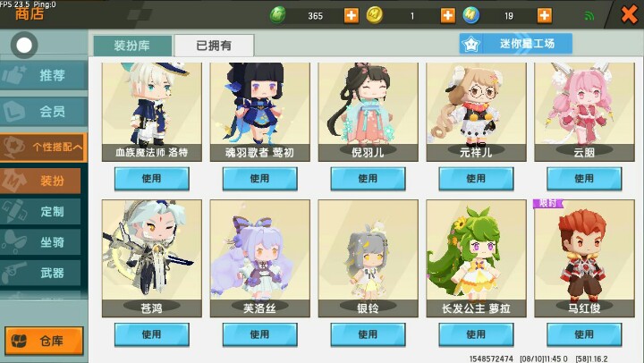The image size is (644, 363).
Task: Add more blue mini points with plus
Action: coord(544,15)
